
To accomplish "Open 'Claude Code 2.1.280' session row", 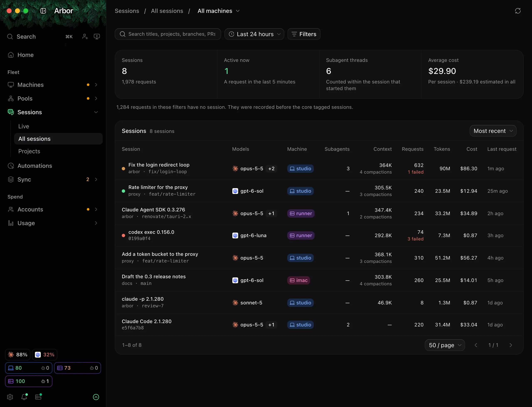I will (x=319, y=325).
